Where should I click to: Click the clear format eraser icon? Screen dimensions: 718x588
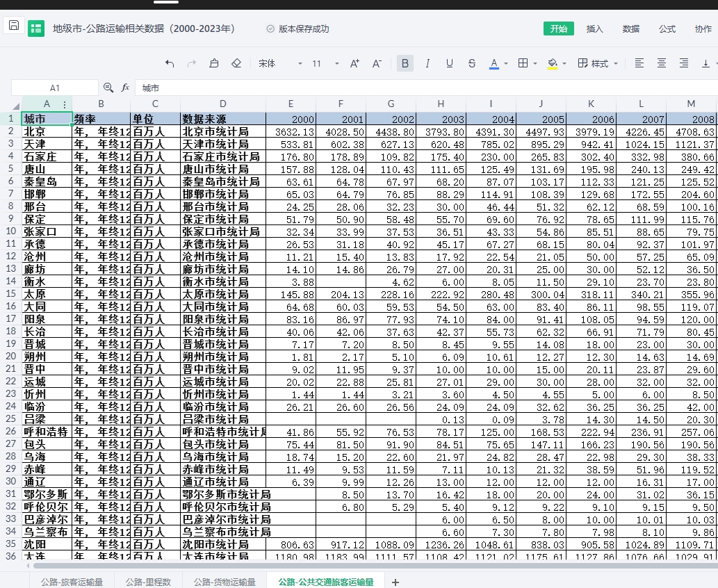point(236,63)
